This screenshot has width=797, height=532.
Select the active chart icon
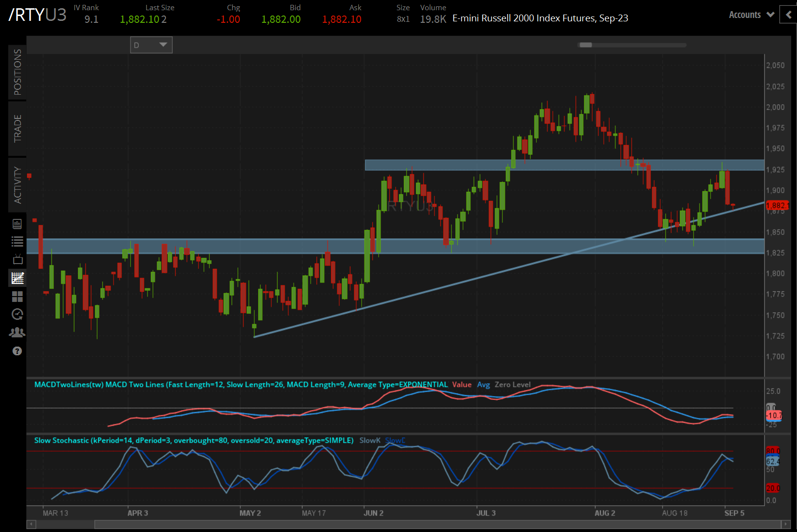pos(17,278)
